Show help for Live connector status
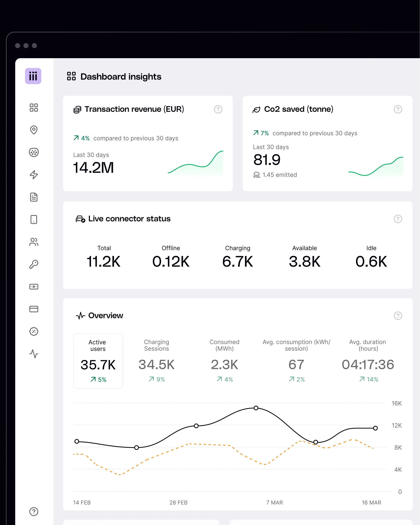The height and width of the screenshot is (525, 420). [x=398, y=219]
